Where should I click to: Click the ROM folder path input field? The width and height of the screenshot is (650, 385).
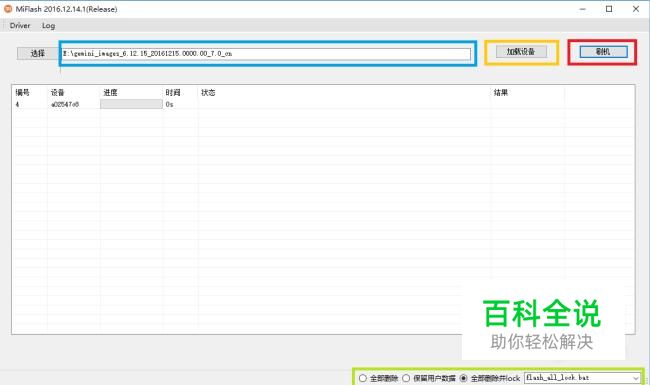click(266, 54)
